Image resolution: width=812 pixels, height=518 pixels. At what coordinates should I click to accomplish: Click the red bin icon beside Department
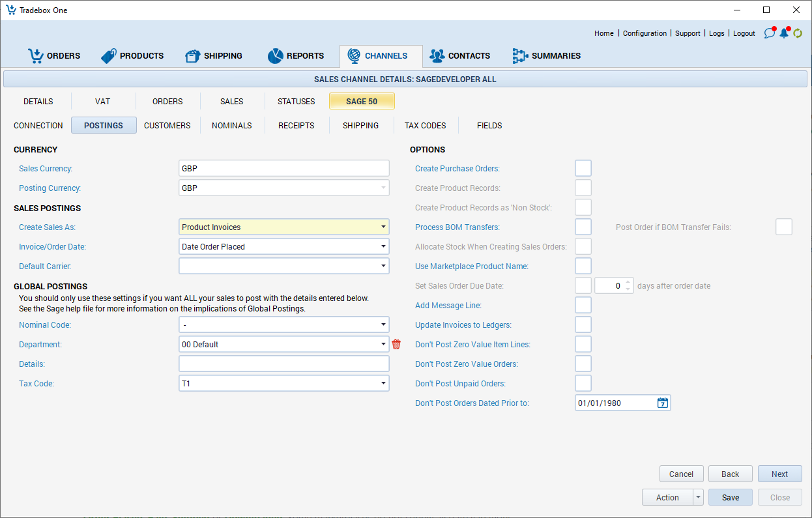pos(396,344)
